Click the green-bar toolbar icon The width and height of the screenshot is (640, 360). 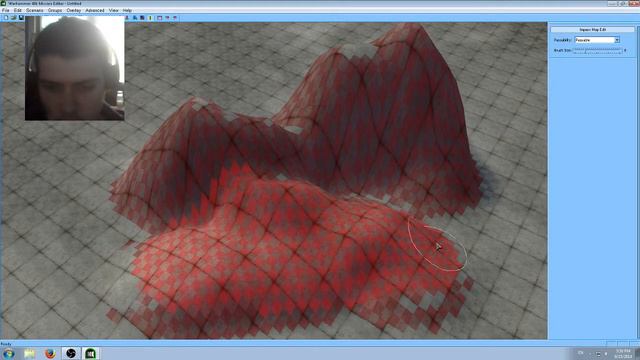150,18
